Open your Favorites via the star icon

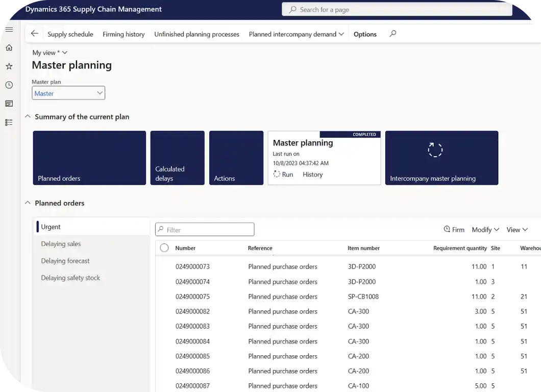[9, 66]
